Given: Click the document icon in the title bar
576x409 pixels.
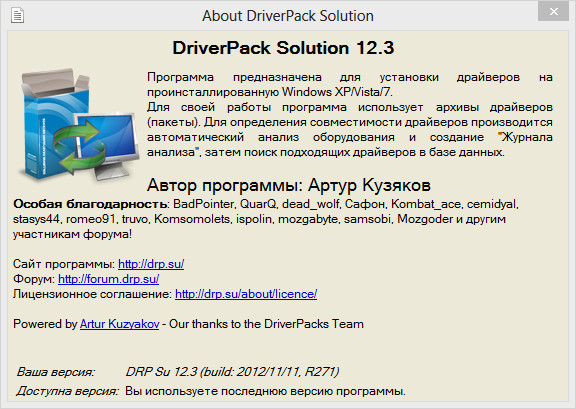Looking at the screenshot, I should point(17,16).
